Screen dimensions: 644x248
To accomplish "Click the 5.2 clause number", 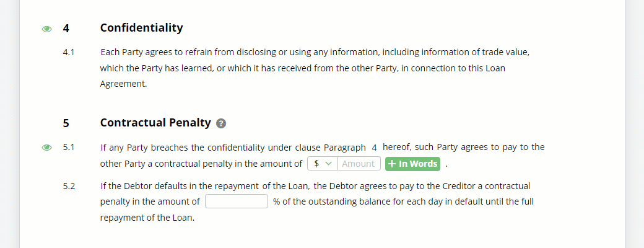I will tap(69, 186).
